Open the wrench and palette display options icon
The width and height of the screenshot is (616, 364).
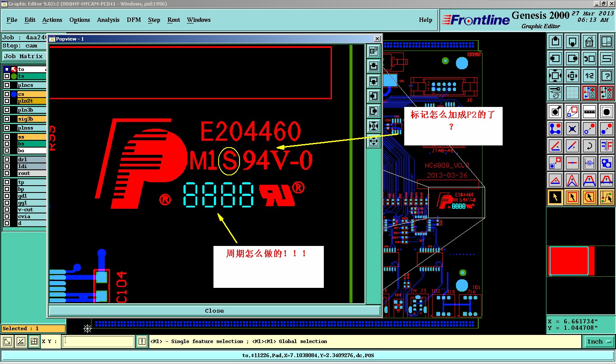[x=555, y=93]
